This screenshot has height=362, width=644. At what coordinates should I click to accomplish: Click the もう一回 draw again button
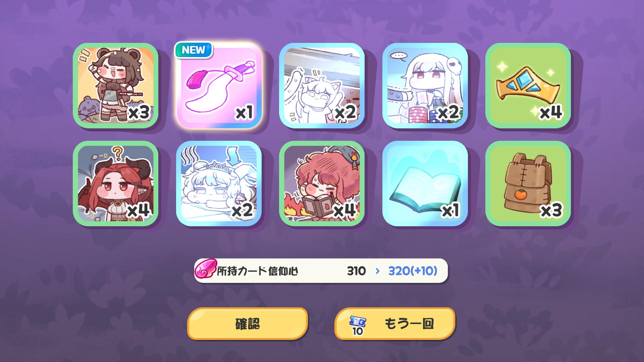point(395,324)
